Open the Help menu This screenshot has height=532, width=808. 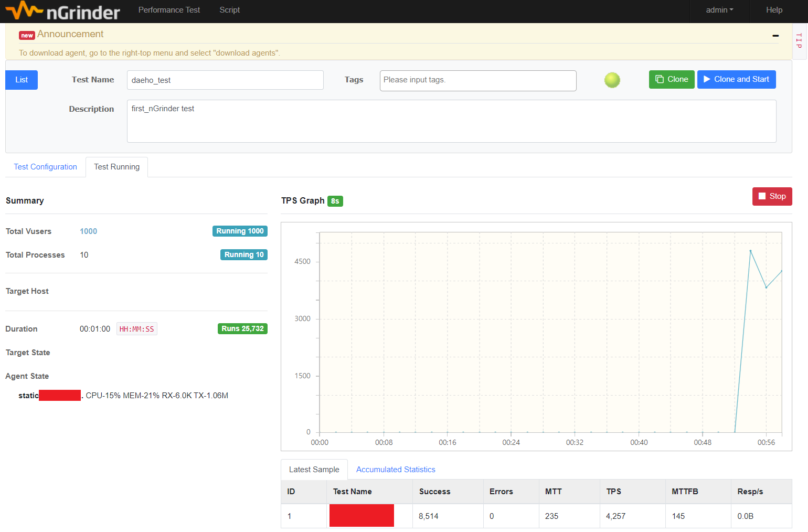coord(774,10)
